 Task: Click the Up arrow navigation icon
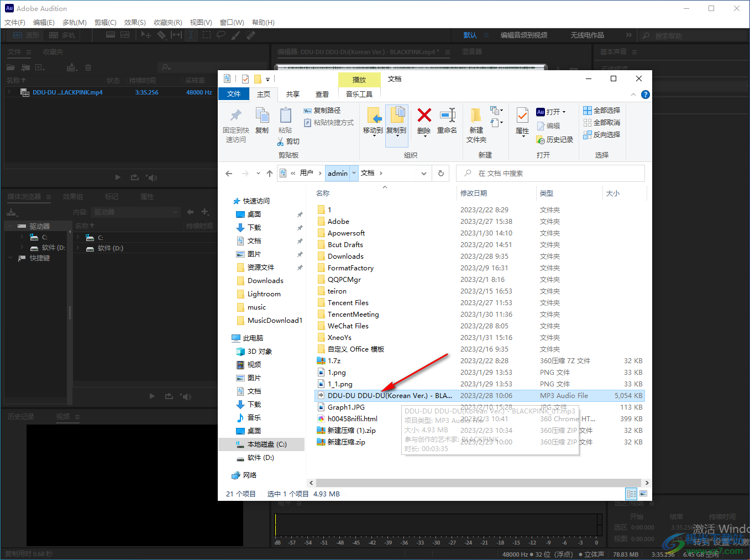click(270, 174)
